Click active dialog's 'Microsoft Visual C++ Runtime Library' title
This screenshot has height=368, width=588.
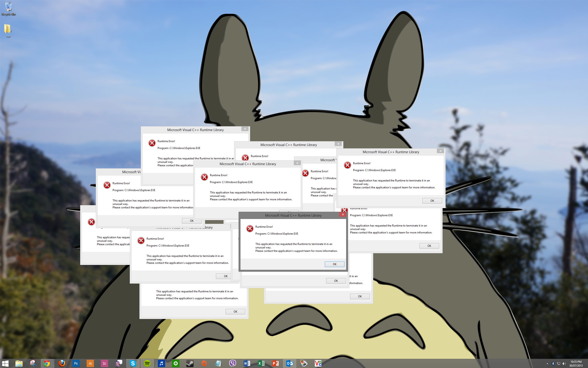tap(293, 216)
